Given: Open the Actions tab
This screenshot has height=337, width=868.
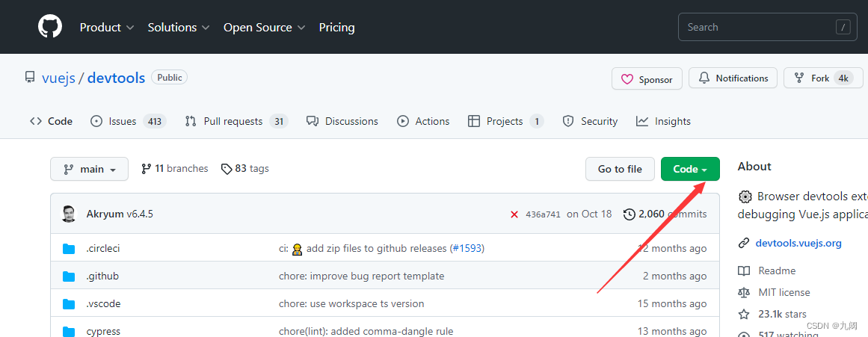Looking at the screenshot, I should click(x=423, y=121).
